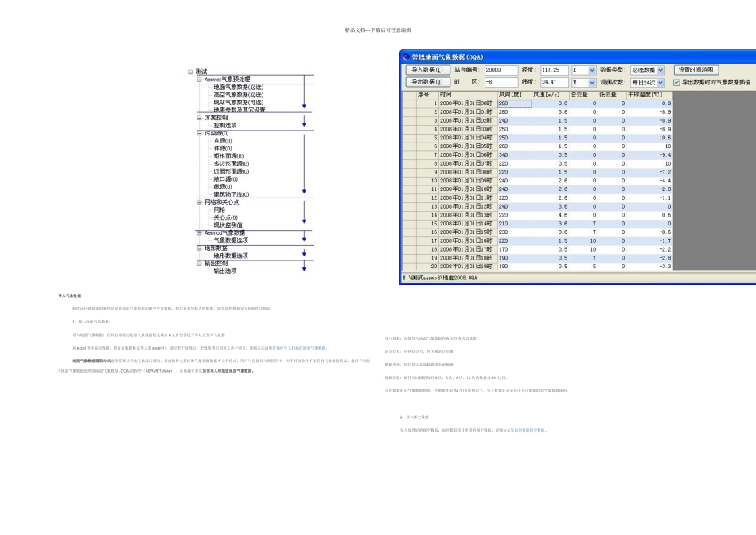
Task: Open the 观测次数 每日24次 dropdown
Action: tap(661, 83)
